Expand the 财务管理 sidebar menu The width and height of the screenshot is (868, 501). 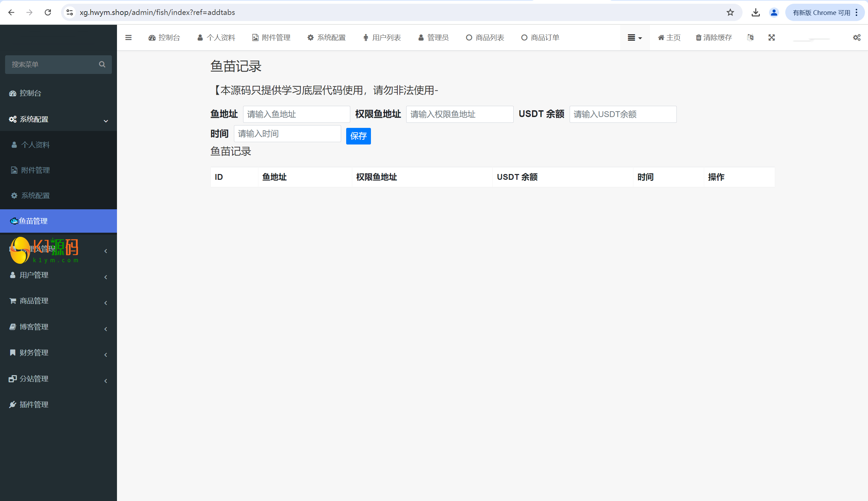[x=58, y=353]
